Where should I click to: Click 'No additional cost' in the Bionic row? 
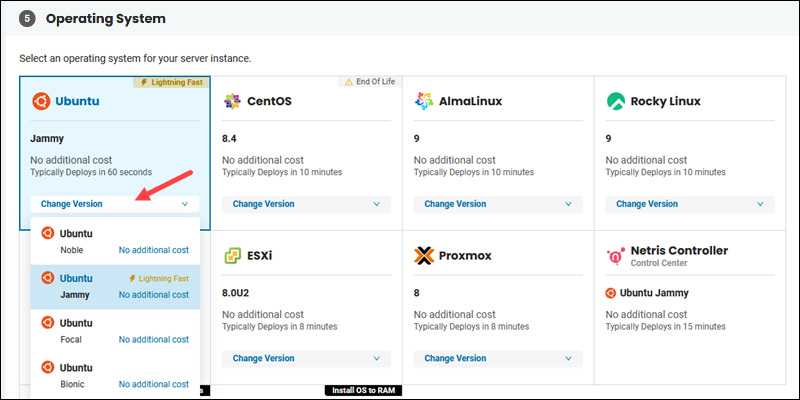coord(154,384)
